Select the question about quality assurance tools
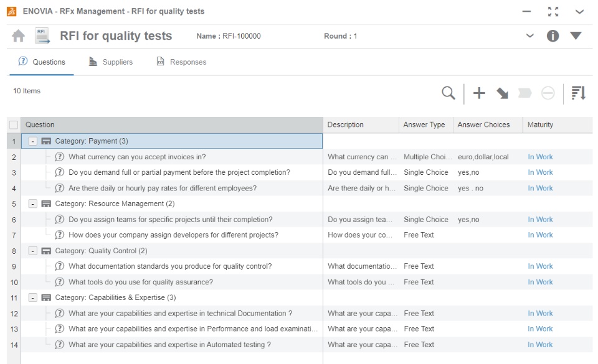The height and width of the screenshot is (364, 598). (141, 282)
